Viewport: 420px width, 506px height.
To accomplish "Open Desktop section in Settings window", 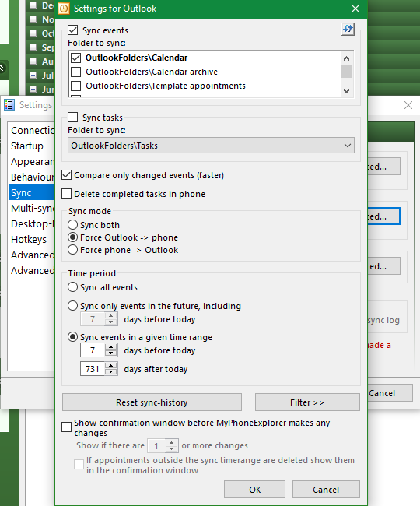I will click(x=32, y=223).
